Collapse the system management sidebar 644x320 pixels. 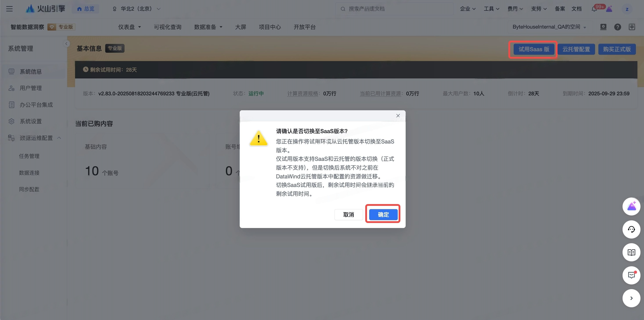[x=66, y=44]
